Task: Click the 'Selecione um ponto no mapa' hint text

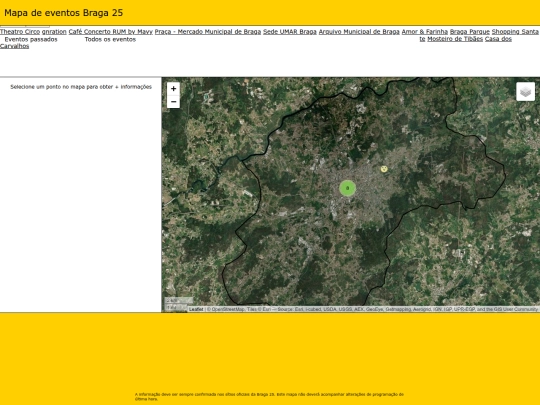Action: 81,87
